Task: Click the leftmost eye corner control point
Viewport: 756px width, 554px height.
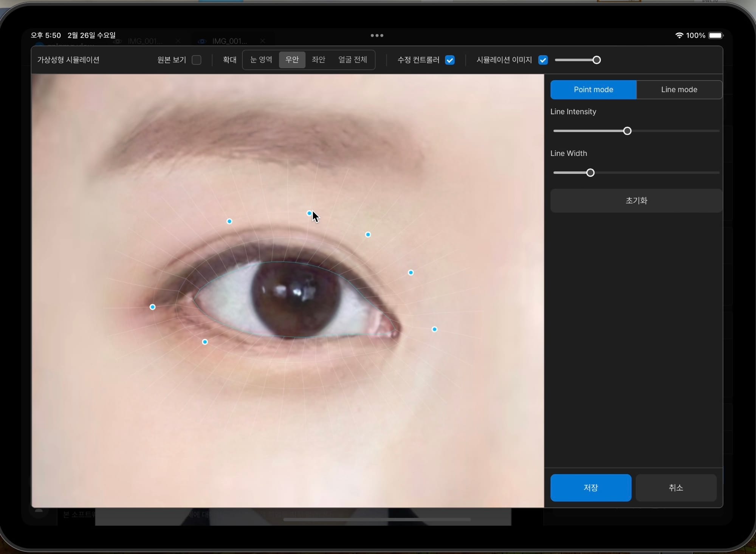Action: (x=152, y=307)
